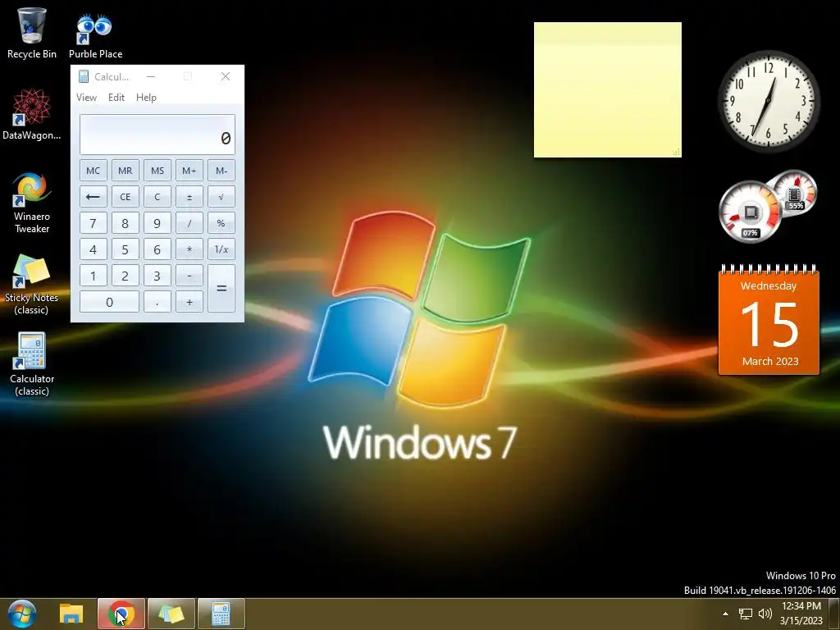The height and width of the screenshot is (630, 840).
Task: Click the multiply button
Action: click(x=189, y=249)
